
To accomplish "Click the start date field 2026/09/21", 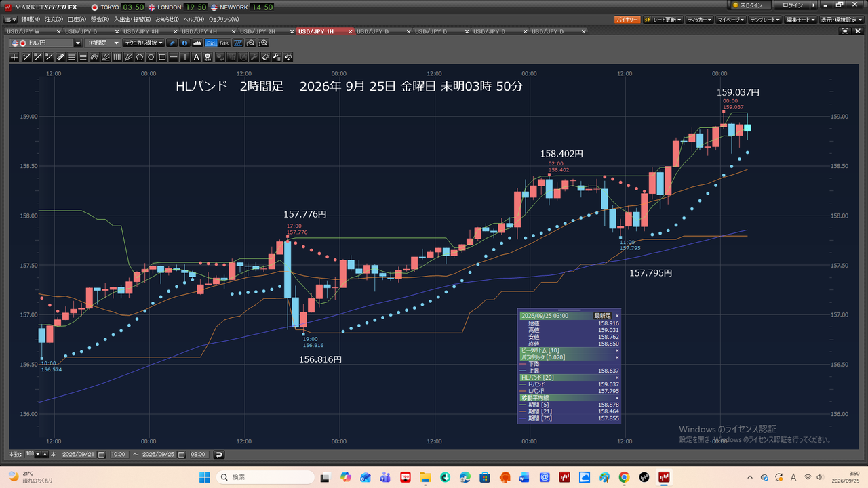I will tap(80, 454).
